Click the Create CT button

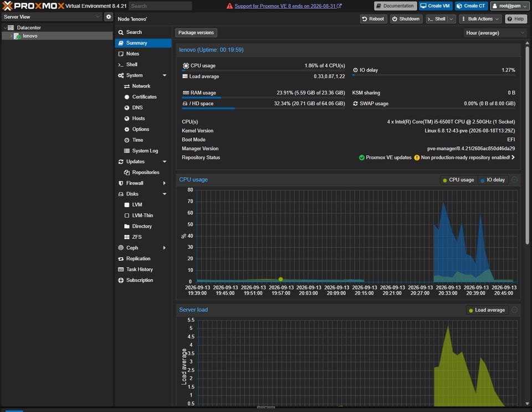pyautogui.click(x=471, y=6)
